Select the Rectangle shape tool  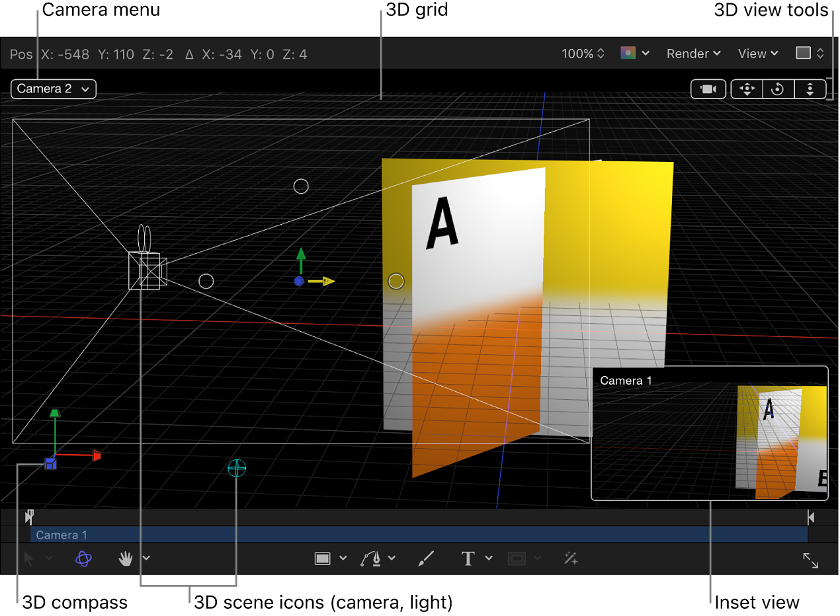322,558
